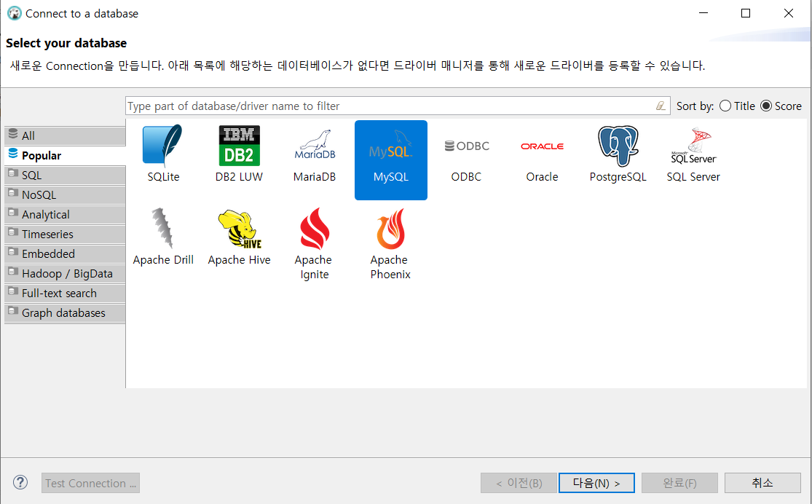Pick the PostgreSQL elephant icon
Screen dimensions: 812x504
(x=618, y=146)
